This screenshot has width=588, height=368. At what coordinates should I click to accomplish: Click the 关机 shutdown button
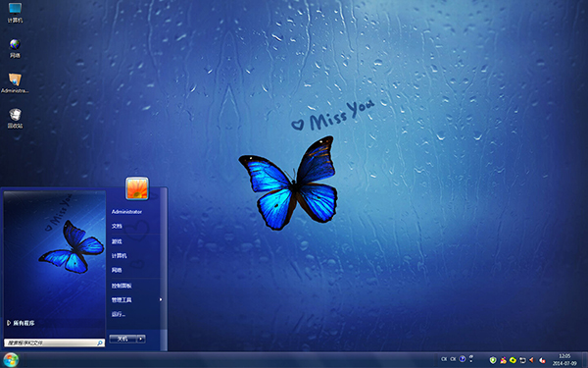(x=122, y=339)
